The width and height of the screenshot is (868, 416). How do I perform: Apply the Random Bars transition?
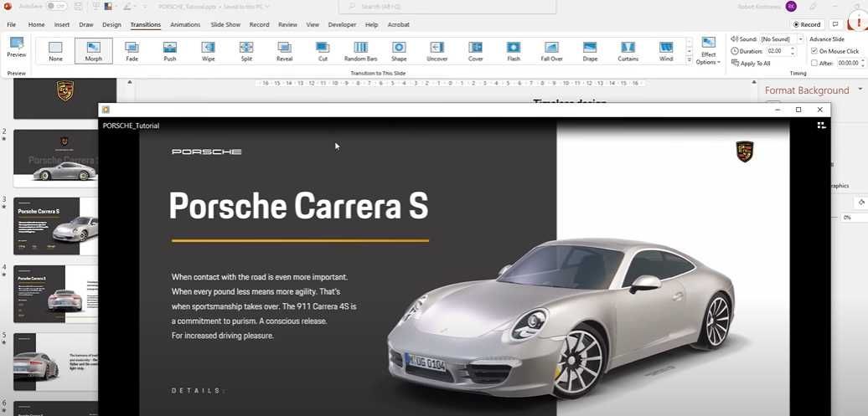tap(361, 51)
